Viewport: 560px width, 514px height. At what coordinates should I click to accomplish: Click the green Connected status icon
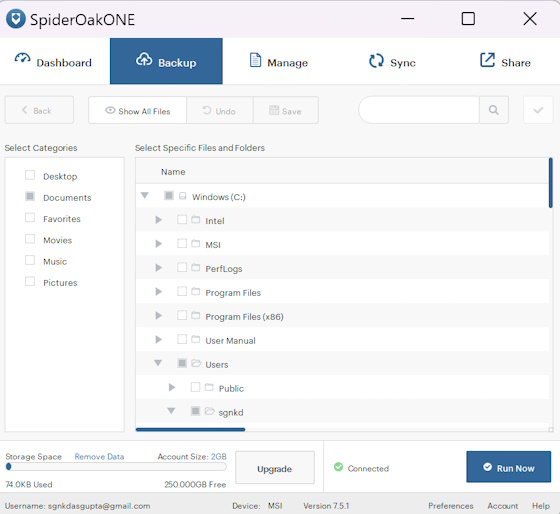pyautogui.click(x=338, y=466)
